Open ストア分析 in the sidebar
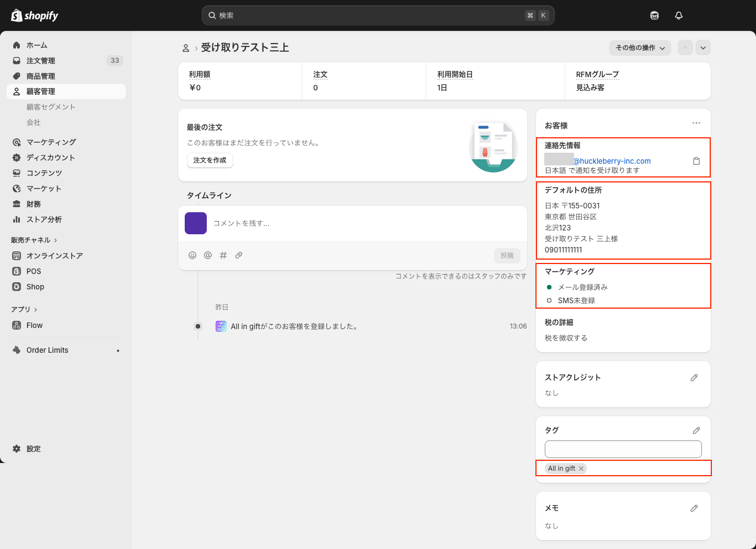This screenshot has width=756, height=549. tap(66, 219)
